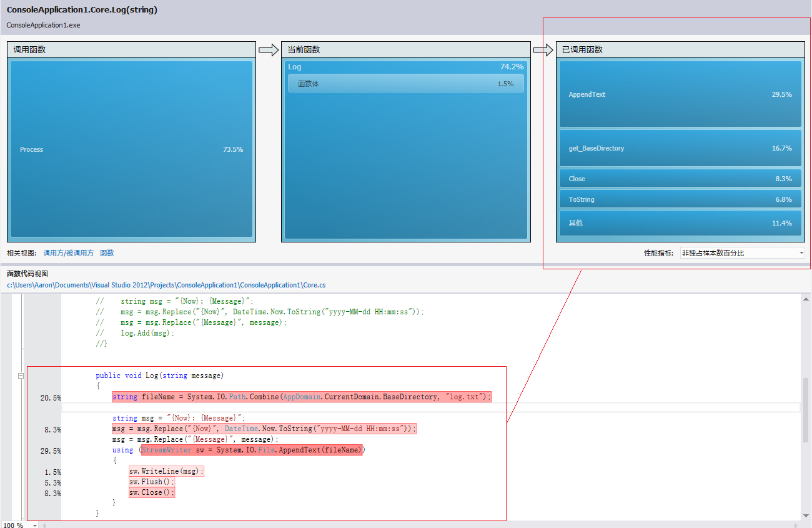Open the AppendText called function block
The width and height of the screenshot is (812, 528).
pos(680,94)
